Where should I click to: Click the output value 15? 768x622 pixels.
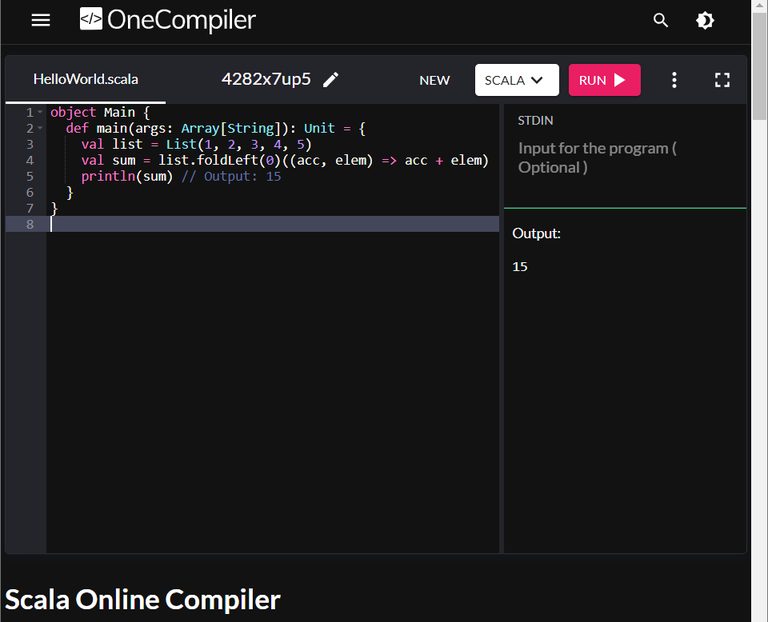(x=520, y=266)
